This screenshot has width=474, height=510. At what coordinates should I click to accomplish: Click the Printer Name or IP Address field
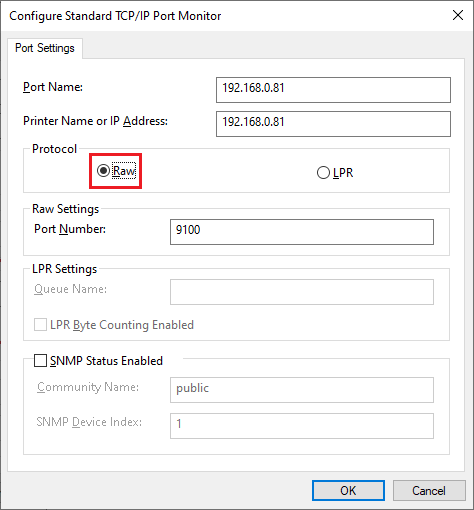tap(333, 124)
